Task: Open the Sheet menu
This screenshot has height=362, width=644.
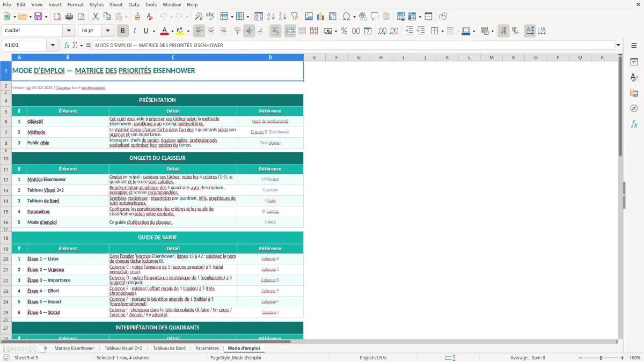Action: click(x=116, y=4)
